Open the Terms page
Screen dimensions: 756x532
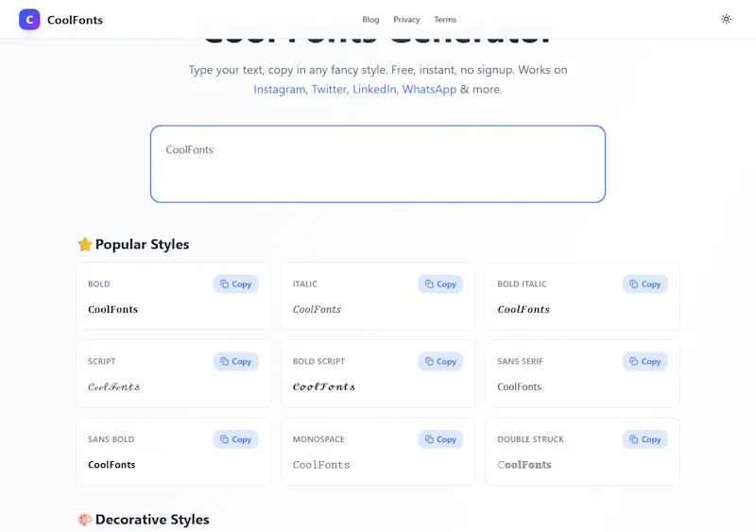444,20
